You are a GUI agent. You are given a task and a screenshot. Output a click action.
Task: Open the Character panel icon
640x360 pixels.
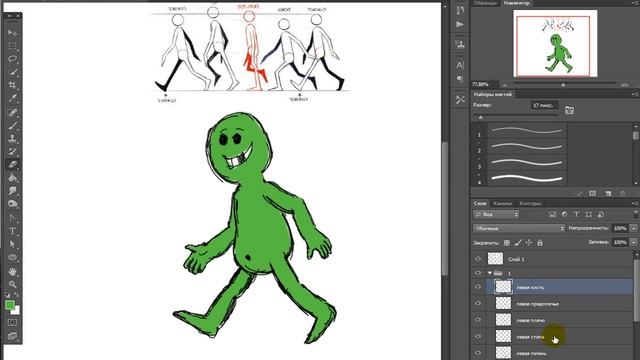(x=460, y=65)
